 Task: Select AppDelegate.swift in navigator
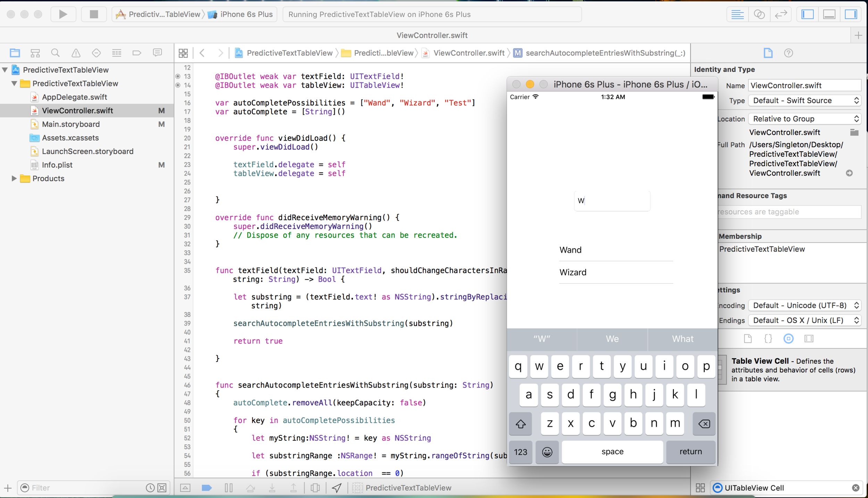[x=74, y=97]
